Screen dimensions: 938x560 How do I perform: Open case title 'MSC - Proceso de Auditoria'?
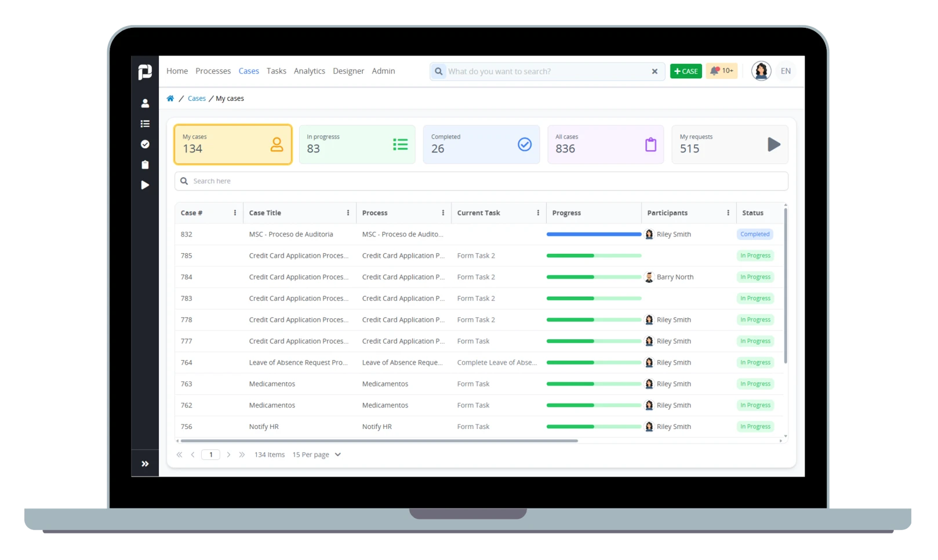291,234
